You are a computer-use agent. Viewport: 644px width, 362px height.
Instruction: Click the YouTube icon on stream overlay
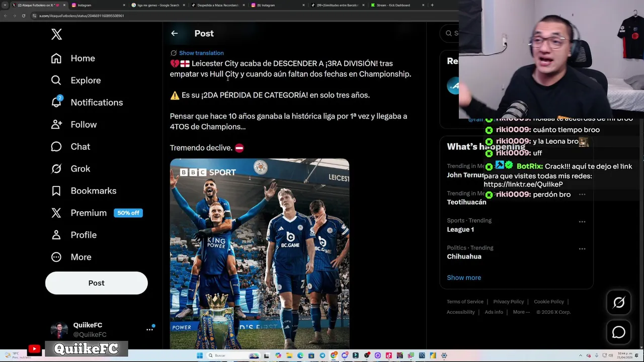pos(34,349)
